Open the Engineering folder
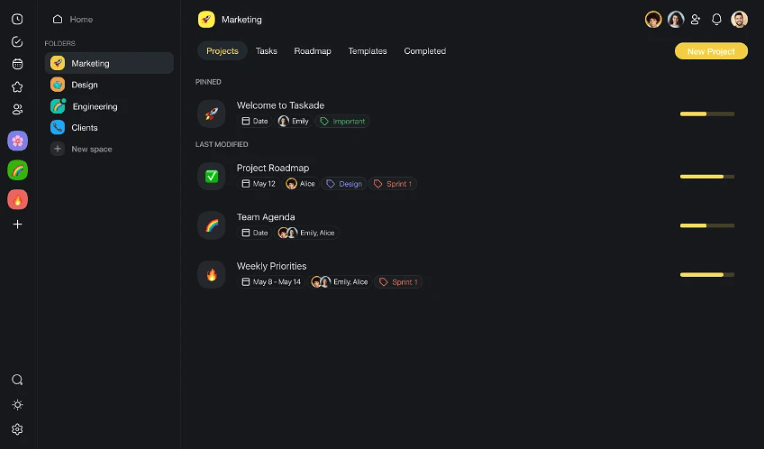This screenshot has width=764, height=449. pos(94,106)
